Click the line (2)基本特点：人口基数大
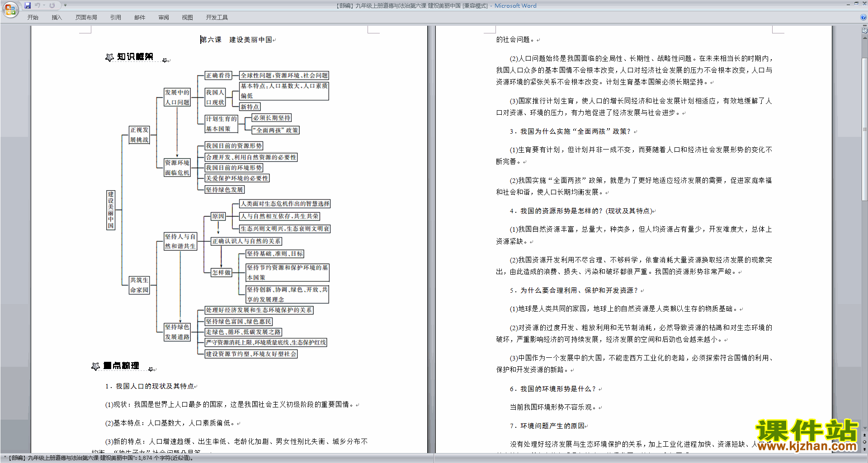868x463 pixels. (170, 423)
